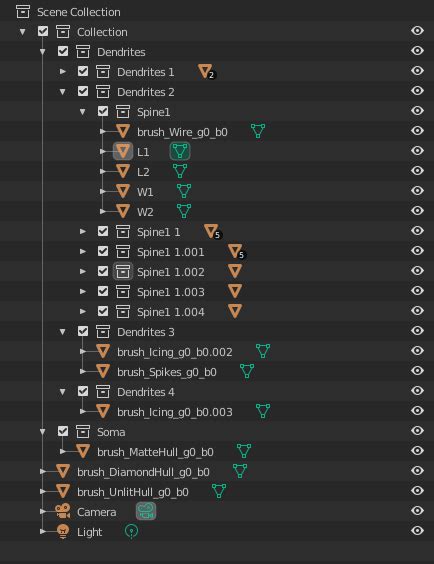Collapse the Dendrites 3 collection
The height and width of the screenshot is (564, 434).
(63, 332)
